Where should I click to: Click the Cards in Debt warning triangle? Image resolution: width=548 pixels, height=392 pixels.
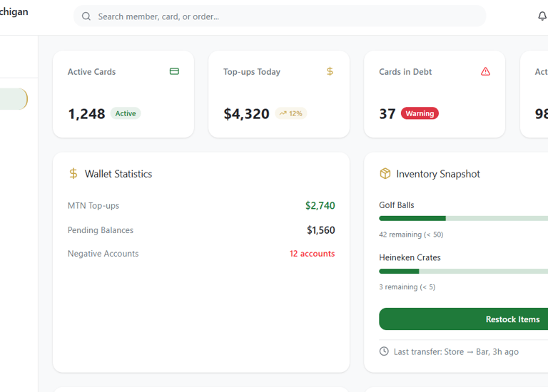[x=485, y=71]
